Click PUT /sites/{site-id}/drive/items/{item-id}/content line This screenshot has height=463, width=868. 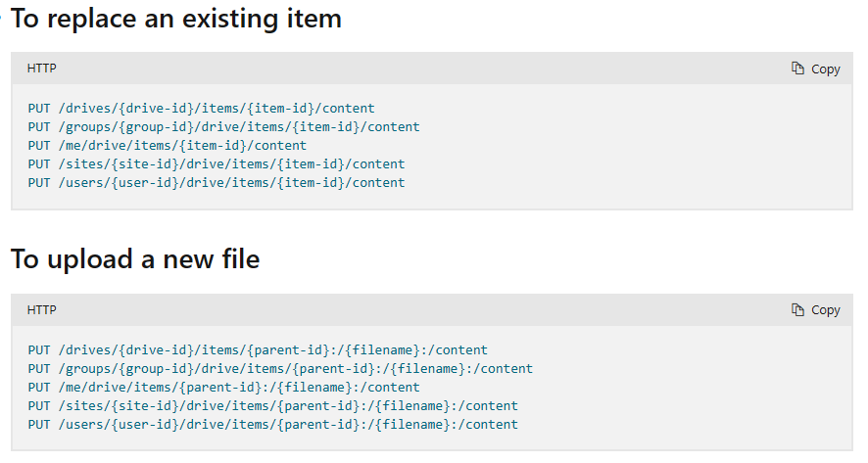(217, 164)
